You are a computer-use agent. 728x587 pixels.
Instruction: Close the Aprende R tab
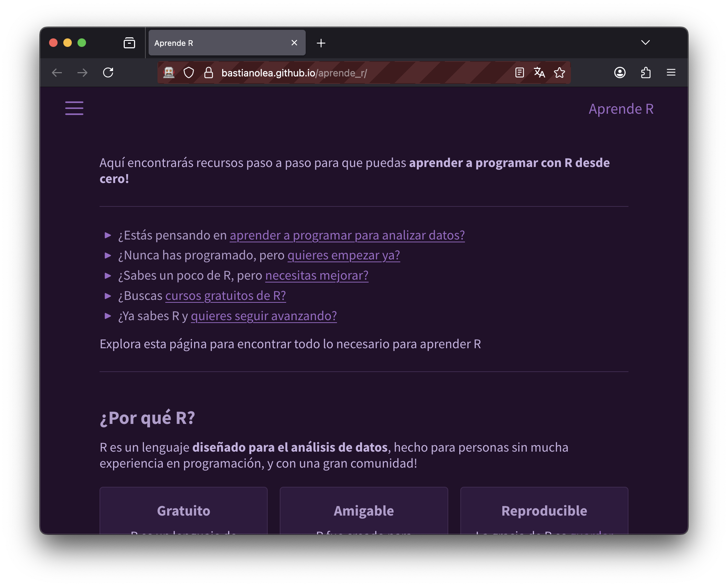[294, 43]
